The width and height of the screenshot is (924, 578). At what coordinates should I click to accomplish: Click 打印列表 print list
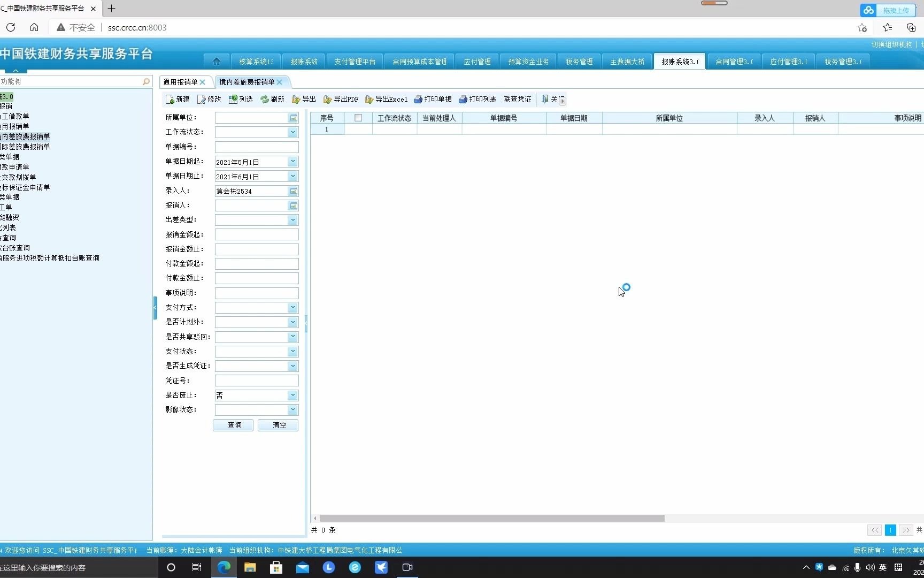[478, 100]
